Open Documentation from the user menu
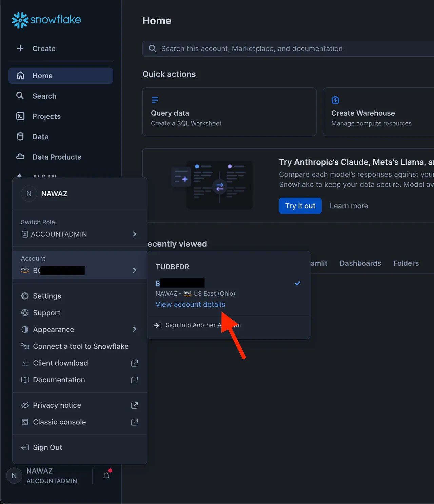This screenshot has height=504, width=434. click(x=80, y=380)
